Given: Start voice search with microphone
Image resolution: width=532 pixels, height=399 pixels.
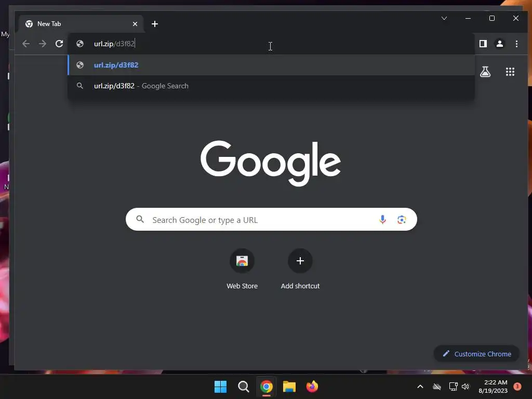Looking at the screenshot, I should point(382,220).
